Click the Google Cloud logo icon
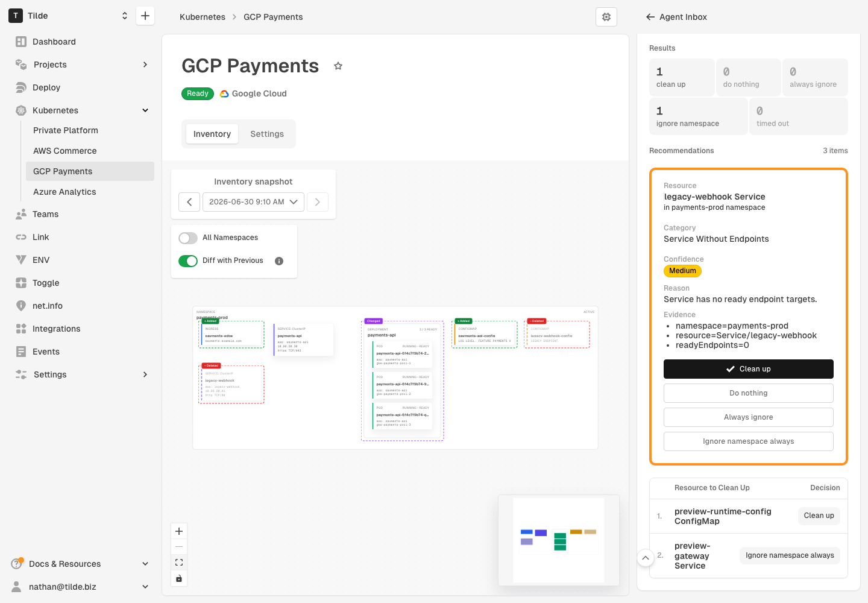868x603 pixels. (224, 93)
